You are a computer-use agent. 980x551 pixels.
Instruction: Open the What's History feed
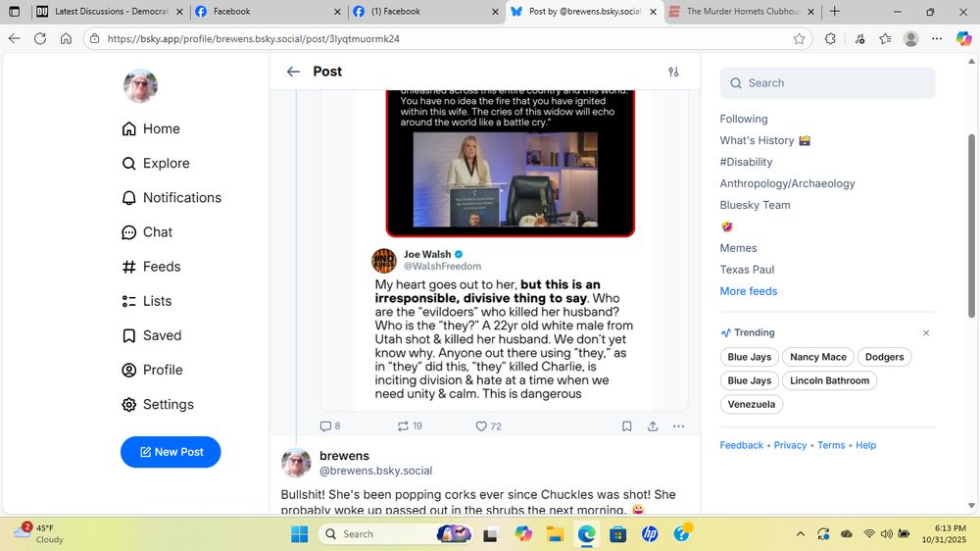[765, 141]
